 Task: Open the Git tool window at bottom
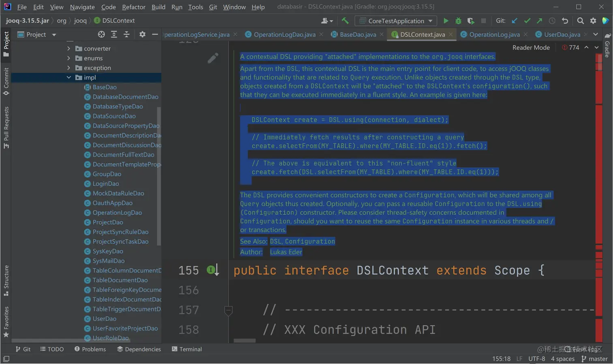pos(23,349)
